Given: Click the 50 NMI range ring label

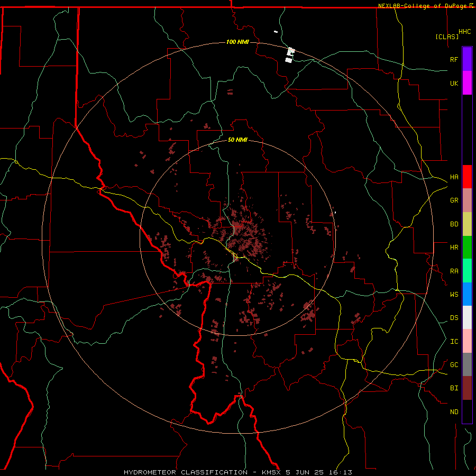Looking at the screenshot, I should point(237,140).
